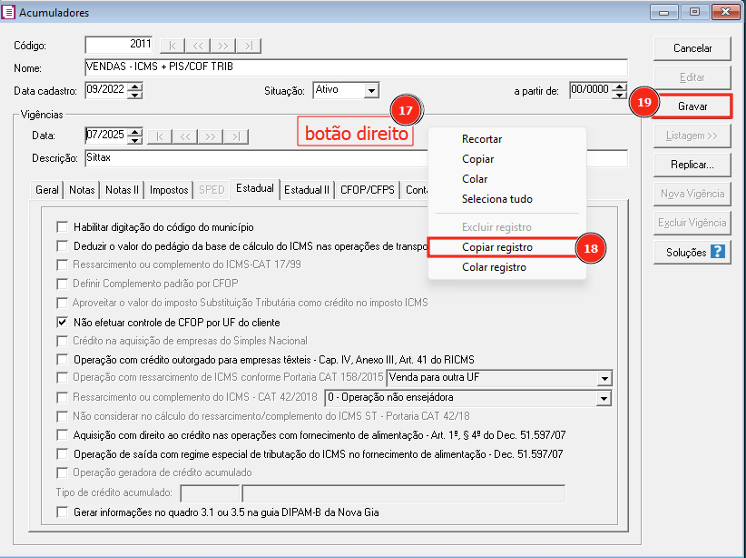Open the Situação dropdown
This screenshot has height=558, width=746.
point(371,90)
